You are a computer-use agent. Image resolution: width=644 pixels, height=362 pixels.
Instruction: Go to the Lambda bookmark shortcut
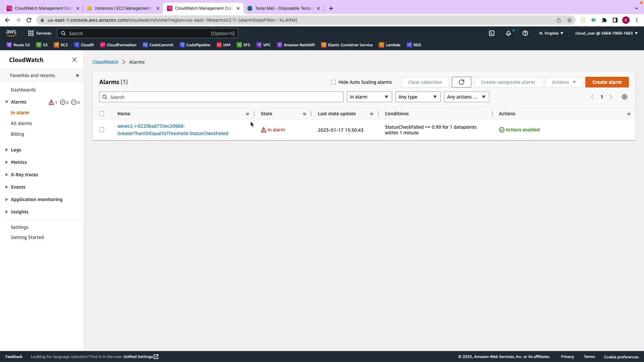pyautogui.click(x=389, y=45)
